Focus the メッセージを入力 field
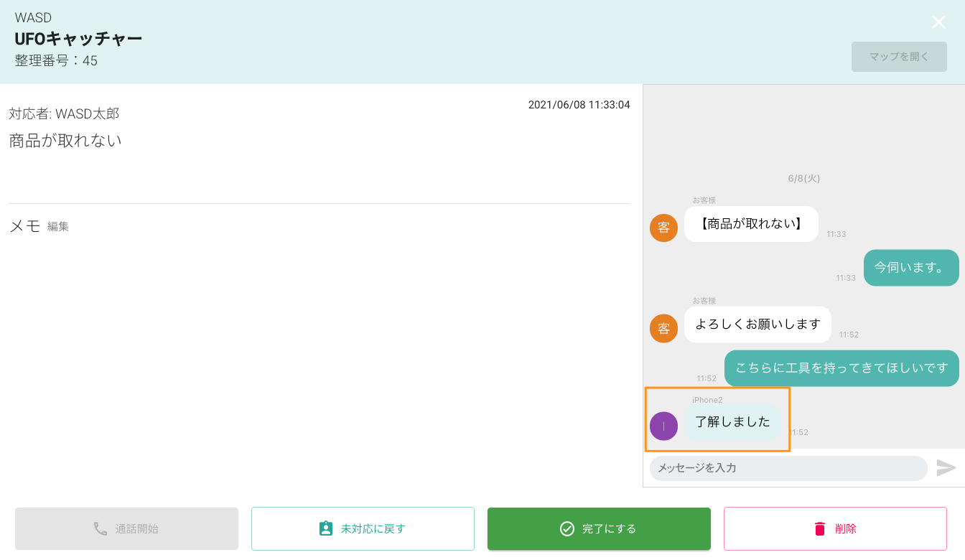 pos(788,468)
